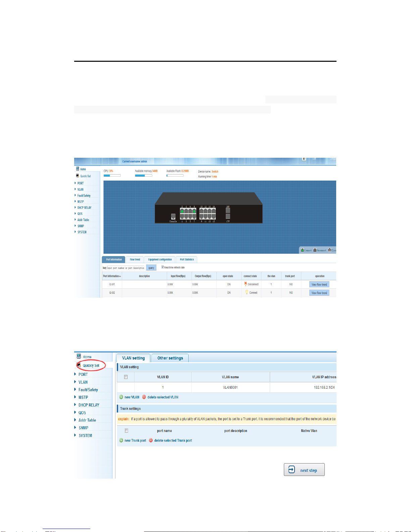Open the Other settings tab
411x532 pixels.
click(x=170, y=358)
